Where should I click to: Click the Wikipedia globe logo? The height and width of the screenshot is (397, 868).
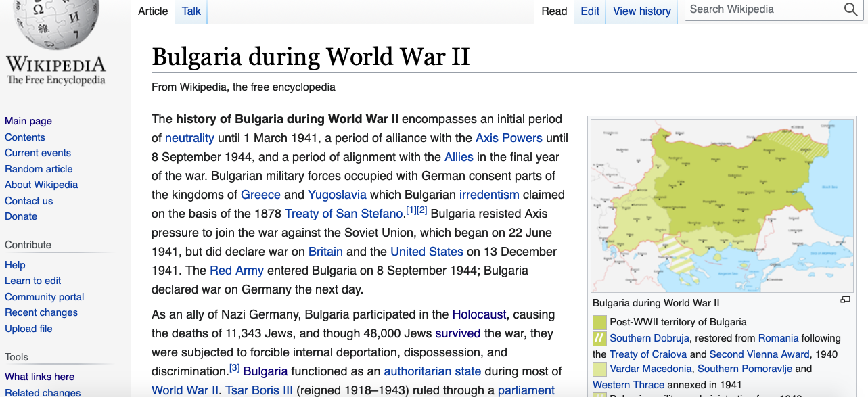(x=55, y=24)
